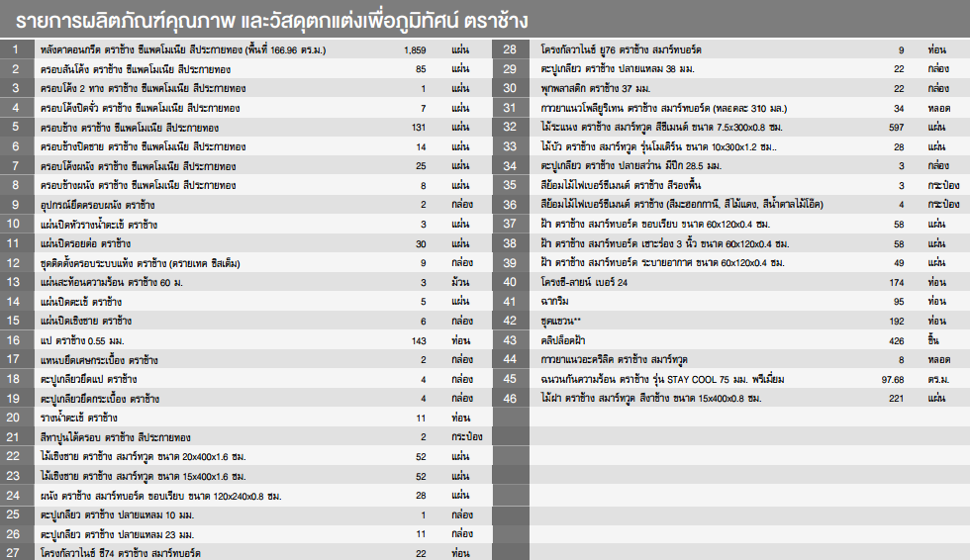Select item ตะปูเกลียว ปลายสว่าน มีปีก 28.5 มม.
This screenshot has width=970, height=560.
631,166
